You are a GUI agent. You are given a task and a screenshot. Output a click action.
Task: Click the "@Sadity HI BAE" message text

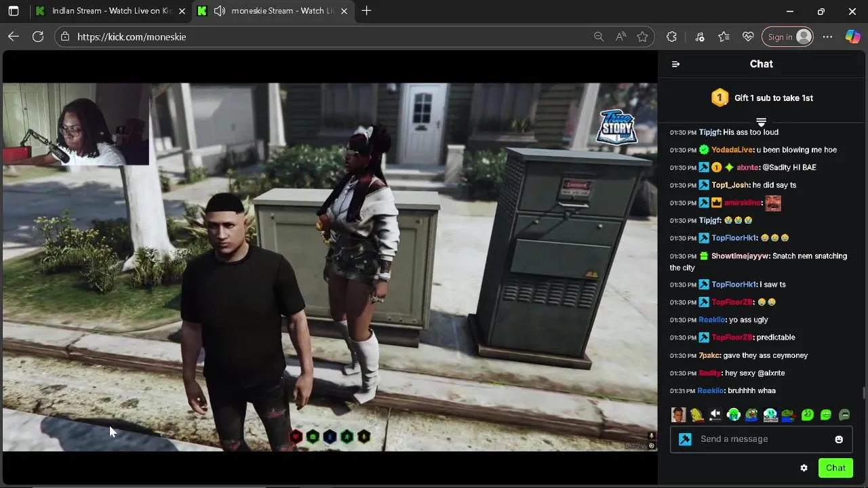[x=789, y=167]
